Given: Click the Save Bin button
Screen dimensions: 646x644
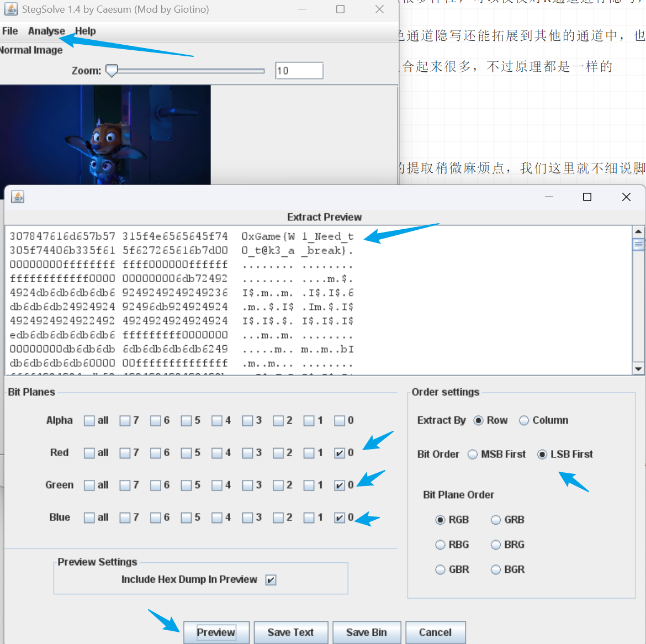Looking at the screenshot, I should (x=366, y=632).
